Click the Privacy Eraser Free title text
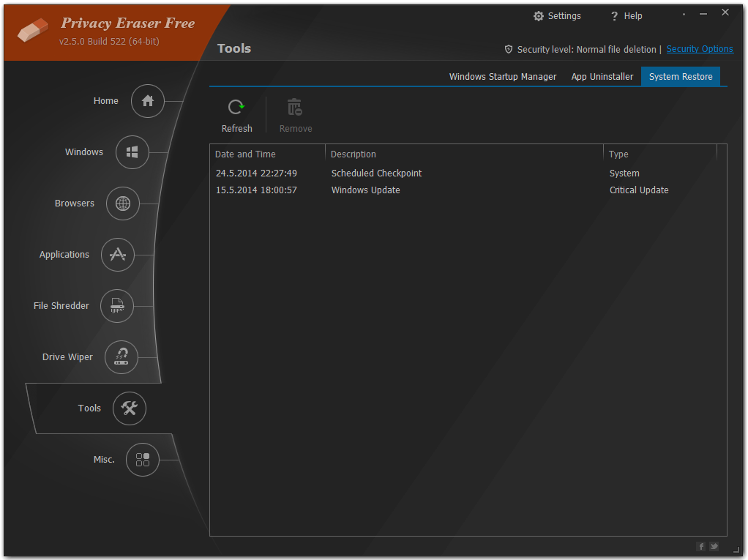Screen dimensions: 748x560 coord(128,23)
